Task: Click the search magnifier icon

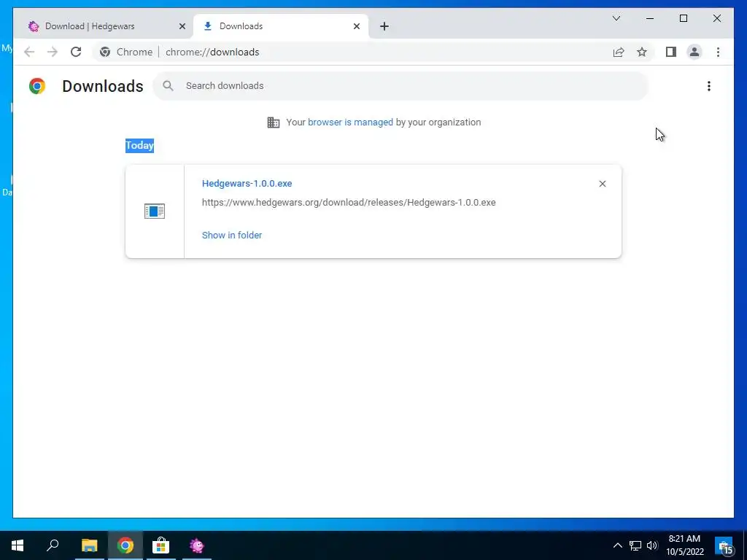Action: (168, 86)
